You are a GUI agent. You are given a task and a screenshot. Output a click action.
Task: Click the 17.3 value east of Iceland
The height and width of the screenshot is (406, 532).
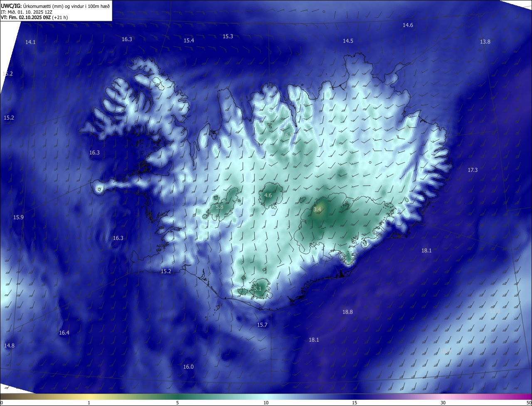click(473, 170)
